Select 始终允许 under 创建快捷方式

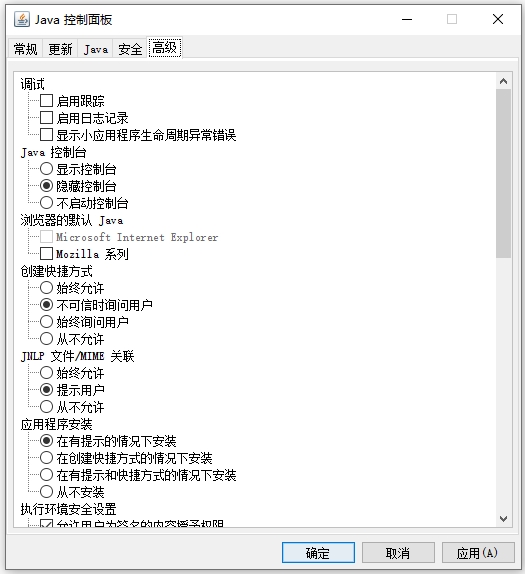[x=46, y=288]
